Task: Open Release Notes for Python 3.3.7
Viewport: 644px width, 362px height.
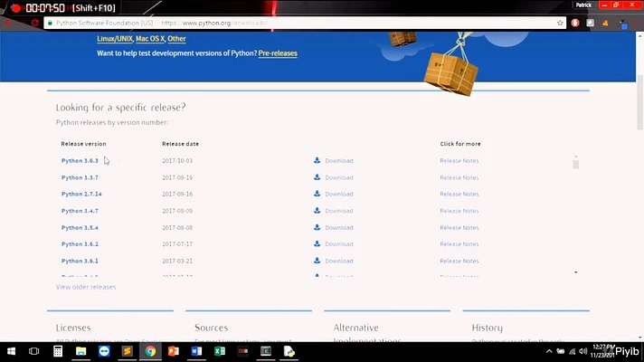Action: [x=459, y=177]
